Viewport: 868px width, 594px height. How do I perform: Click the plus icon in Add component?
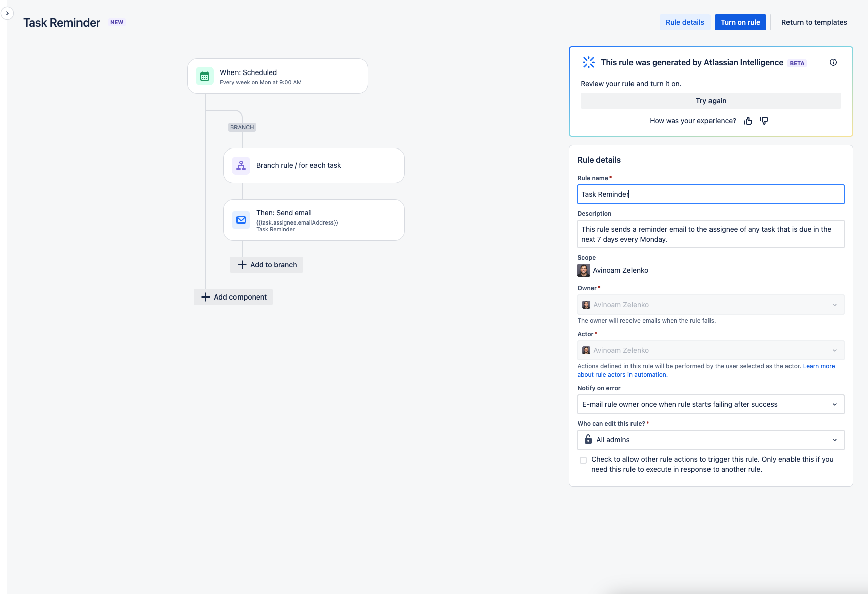coord(206,297)
